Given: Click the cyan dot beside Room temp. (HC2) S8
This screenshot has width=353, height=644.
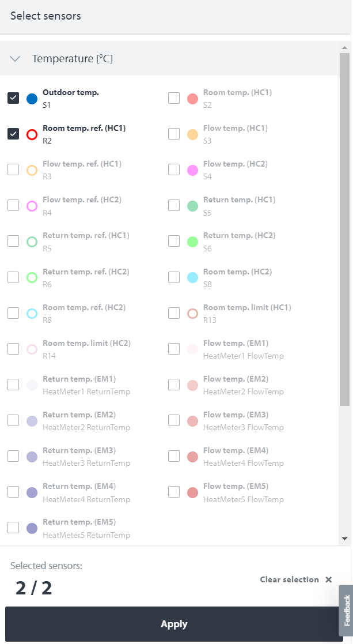Looking at the screenshot, I should tap(193, 277).
